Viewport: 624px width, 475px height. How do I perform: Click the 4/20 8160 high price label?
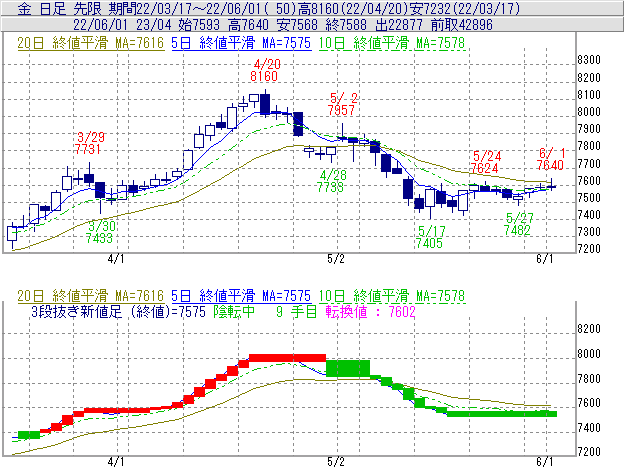265,70
